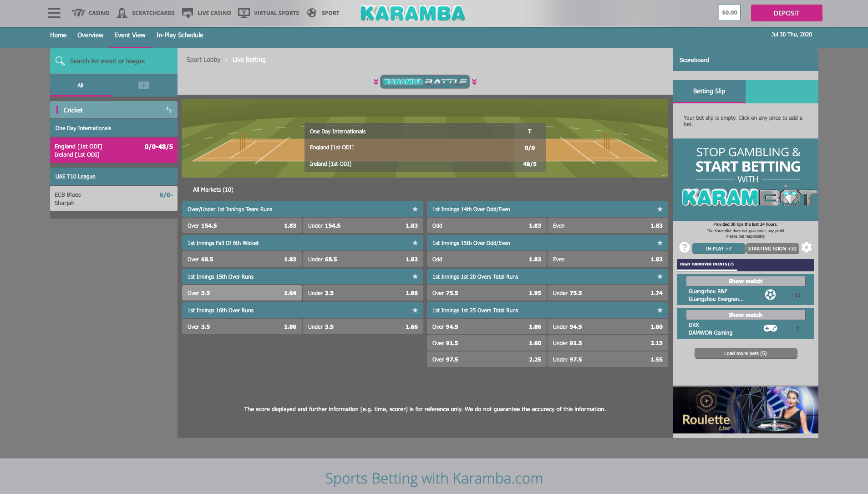The image size is (868, 494).
Task: Open In-Play Schedule tab
Action: point(180,35)
